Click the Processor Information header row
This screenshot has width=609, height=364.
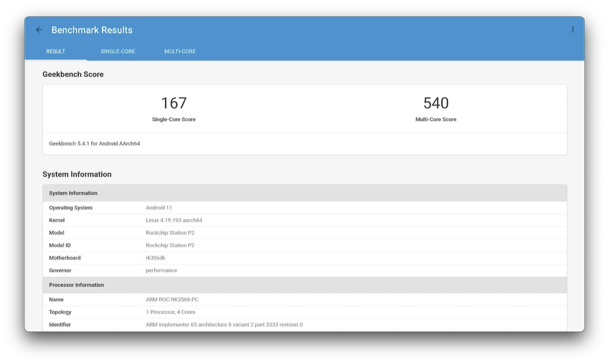point(305,285)
